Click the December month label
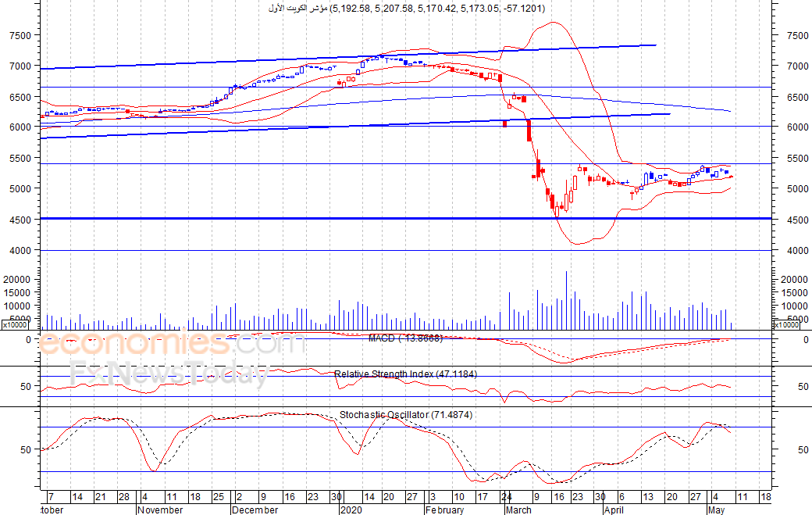 tap(255, 510)
